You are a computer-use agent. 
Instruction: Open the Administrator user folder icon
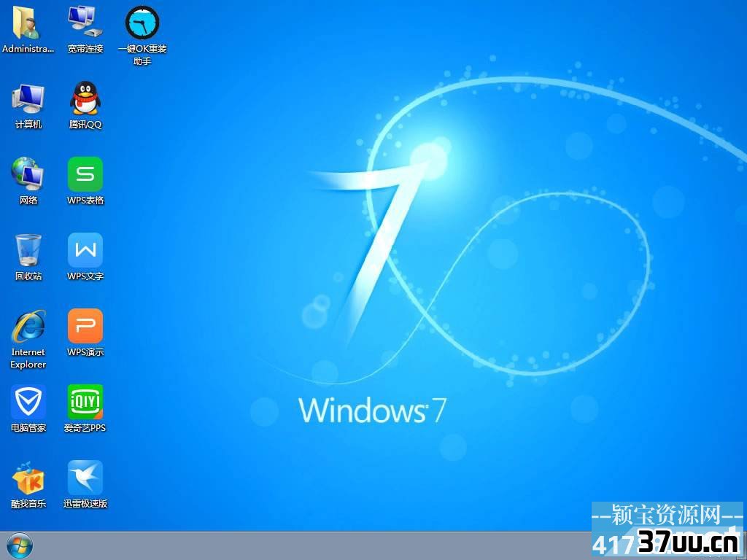(x=28, y=22)
